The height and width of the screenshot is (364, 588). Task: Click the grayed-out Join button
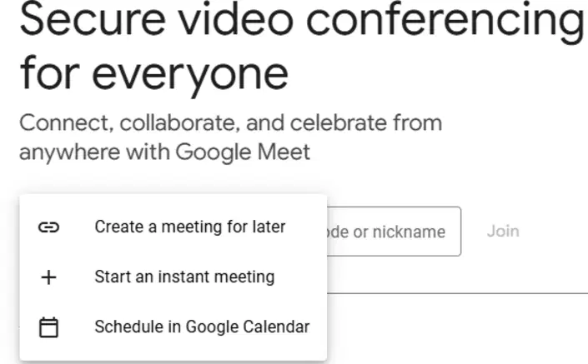click(x=503, y=231)
